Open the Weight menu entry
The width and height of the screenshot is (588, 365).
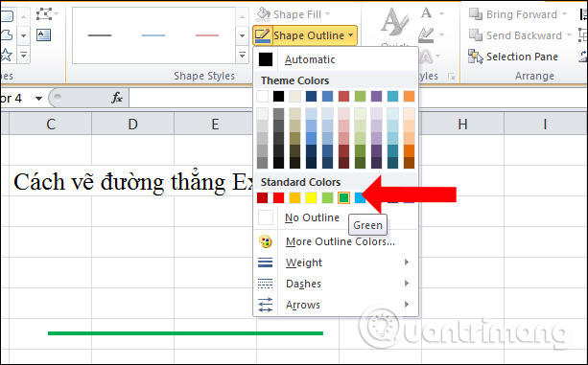pyautogui.click(x=336, y=262)
